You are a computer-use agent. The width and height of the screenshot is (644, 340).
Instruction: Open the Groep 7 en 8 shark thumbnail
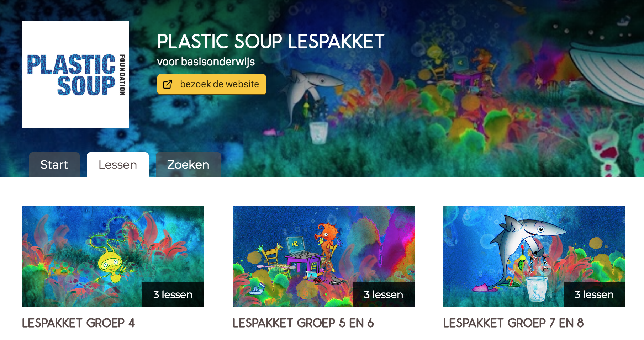coord(534,256)
